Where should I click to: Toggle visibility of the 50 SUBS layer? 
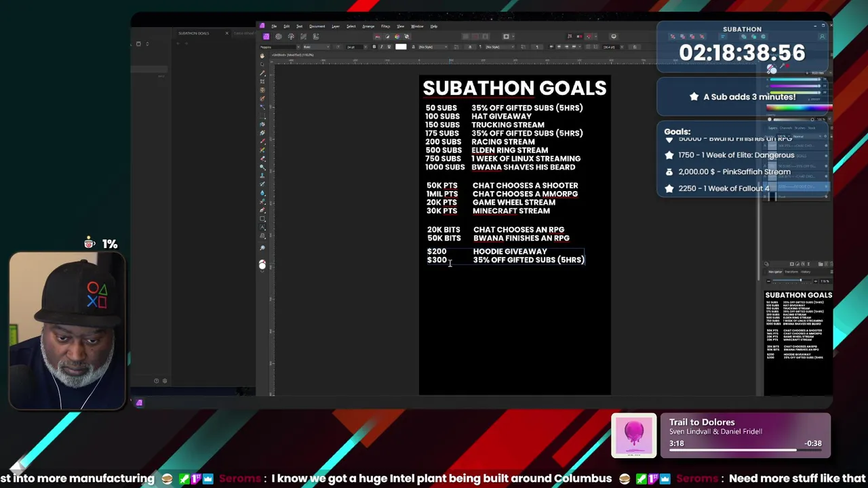click(826, 166)
